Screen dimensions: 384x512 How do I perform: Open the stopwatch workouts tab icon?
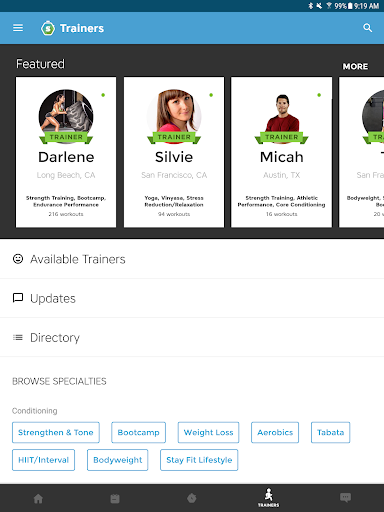192,498
